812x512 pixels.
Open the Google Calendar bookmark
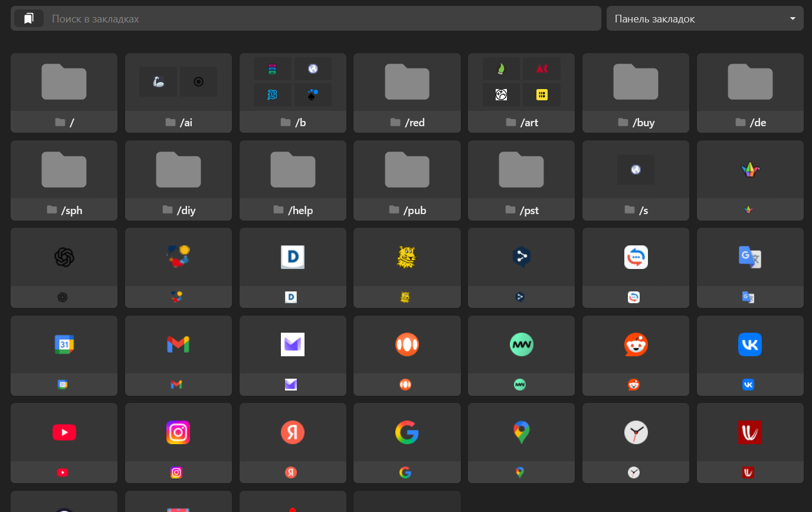(x=64, y=344)
